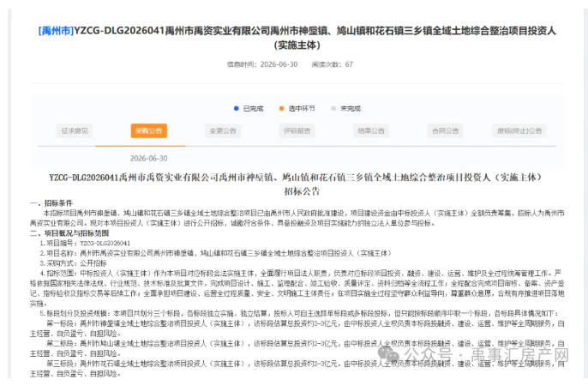Click the 项目编号 YZCG-DLG2026041 line
588x386 pixels.
tap(85, 243)
